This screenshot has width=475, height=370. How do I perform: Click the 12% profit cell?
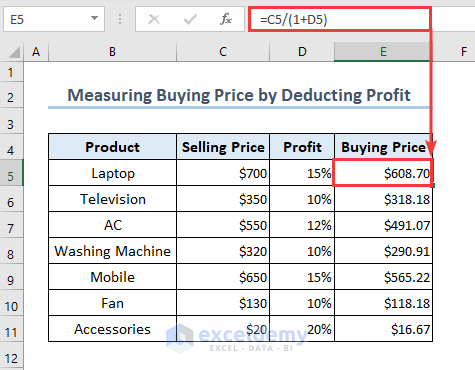pyautogui.click(x=302, y=225)
